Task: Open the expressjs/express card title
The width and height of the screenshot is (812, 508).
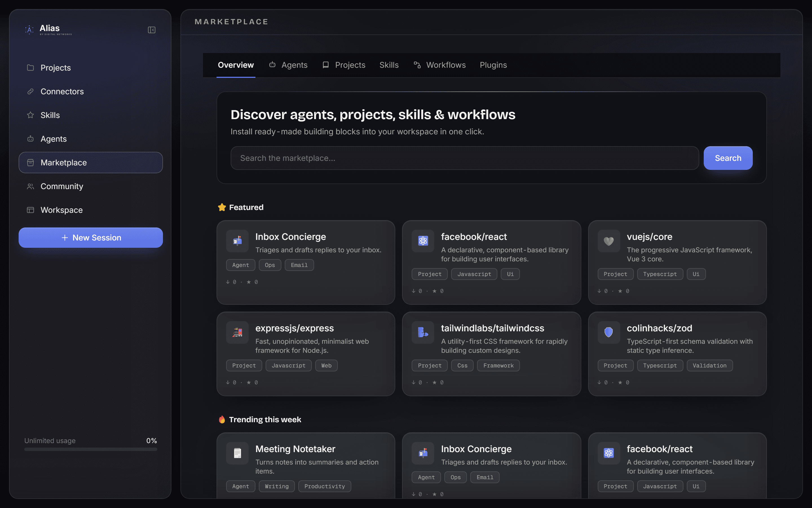Action: click(295, 328)
